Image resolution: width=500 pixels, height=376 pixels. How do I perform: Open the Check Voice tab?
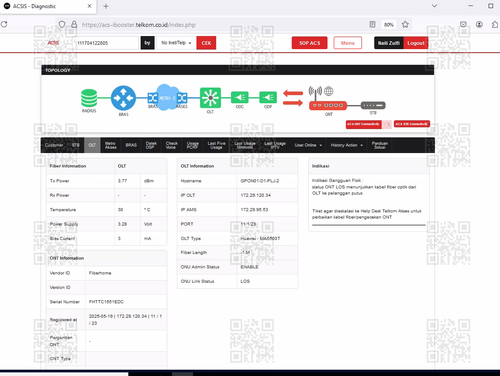pyautogui.click(x=171, y=145)
